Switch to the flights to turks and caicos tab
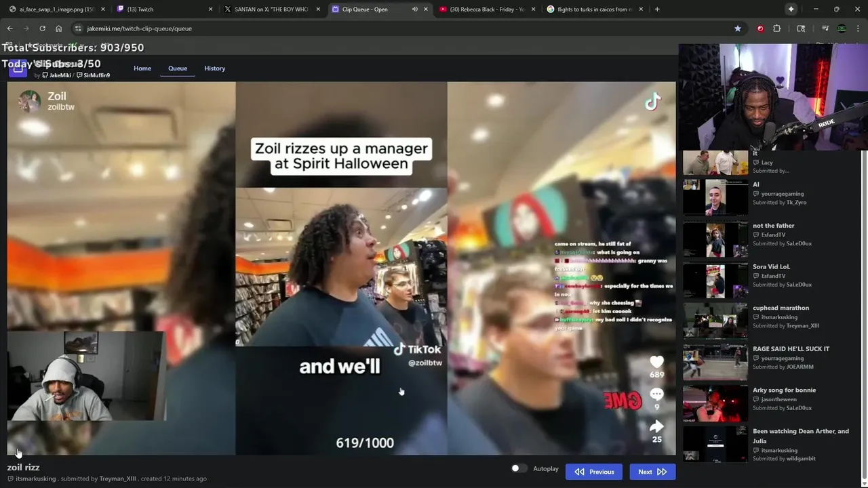Image resolution: width=868 pixels, height=488 pixels. [x=595, y=9]
